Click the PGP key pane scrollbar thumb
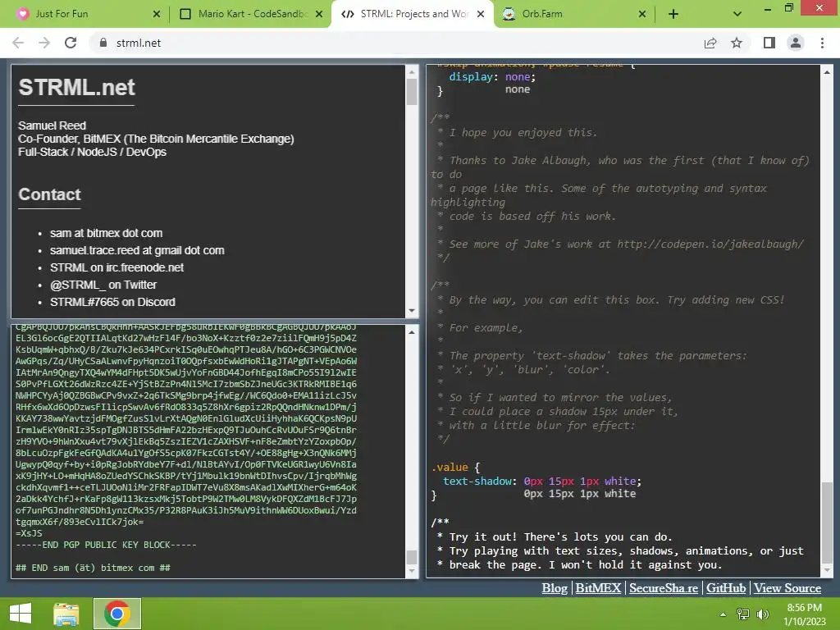840x630 pixels. click(412, 557)
